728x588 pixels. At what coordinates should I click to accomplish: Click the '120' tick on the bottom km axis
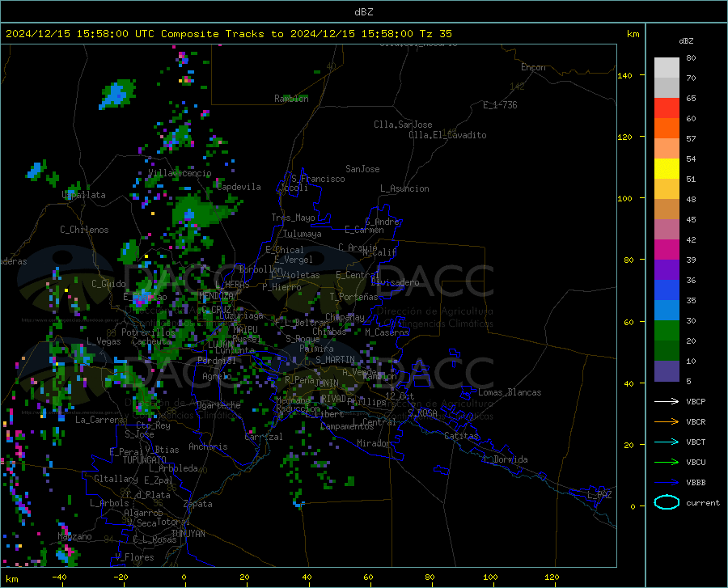click(552, 577)
